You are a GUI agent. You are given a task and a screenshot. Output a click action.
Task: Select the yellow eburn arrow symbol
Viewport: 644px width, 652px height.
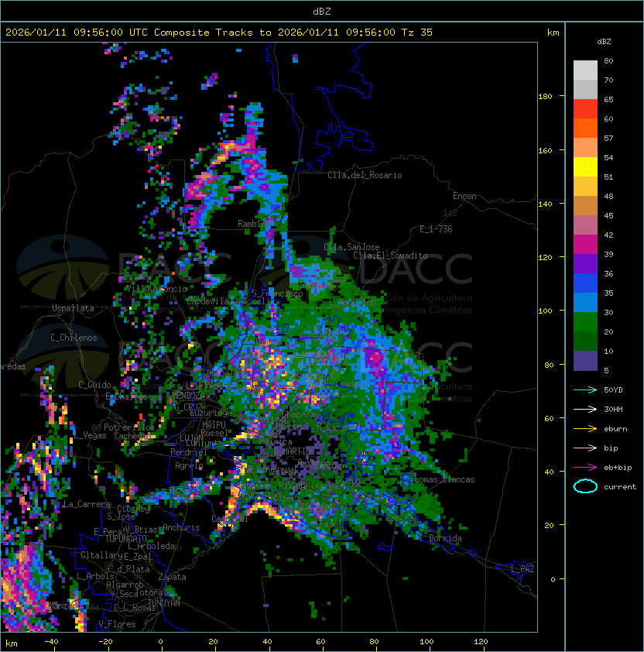585,429
